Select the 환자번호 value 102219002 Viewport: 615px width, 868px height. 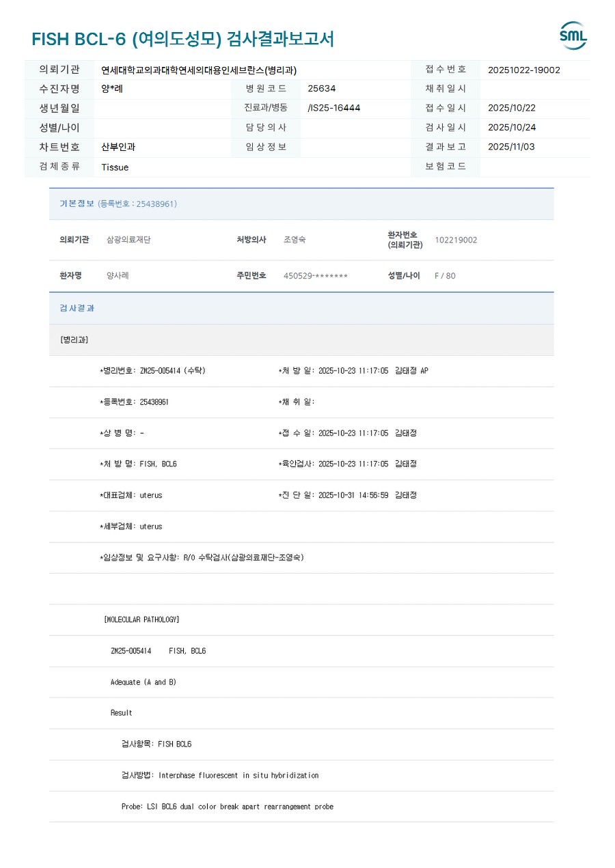point(456,240)
